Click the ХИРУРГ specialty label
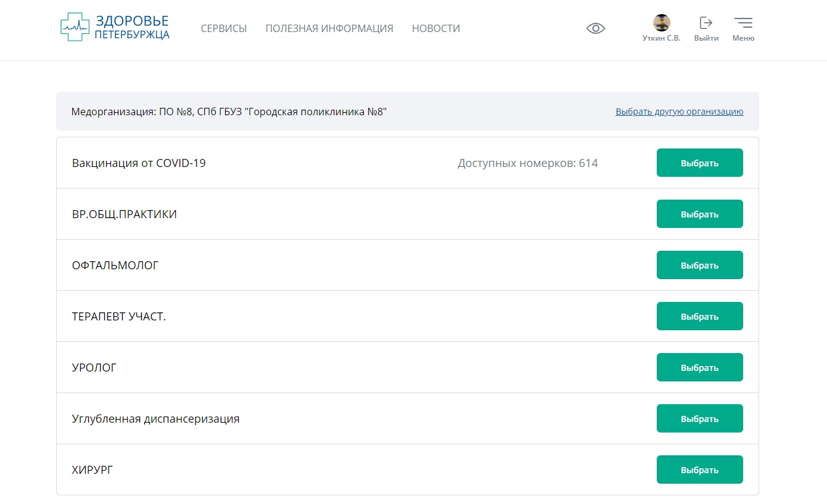The image size is (827, 504). tap(93, 470)
